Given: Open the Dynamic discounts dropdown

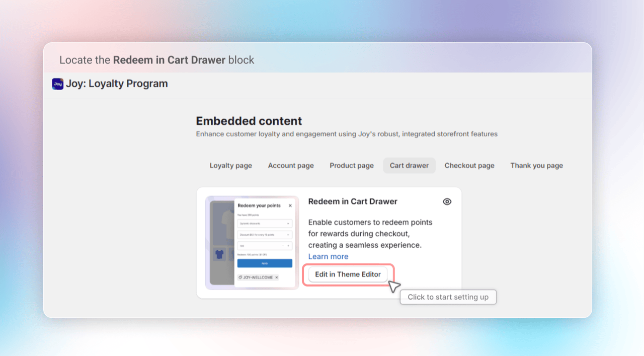Looking at the screenshot, I should point(265,224).
